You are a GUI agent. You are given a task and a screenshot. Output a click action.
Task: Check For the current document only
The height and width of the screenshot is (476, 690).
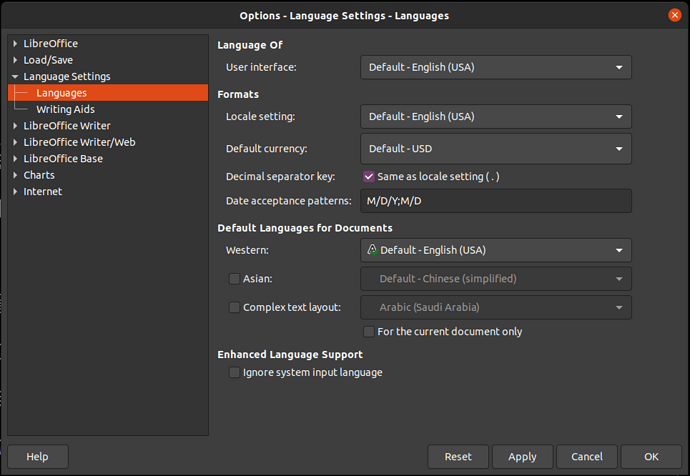(x=369, y=332)
